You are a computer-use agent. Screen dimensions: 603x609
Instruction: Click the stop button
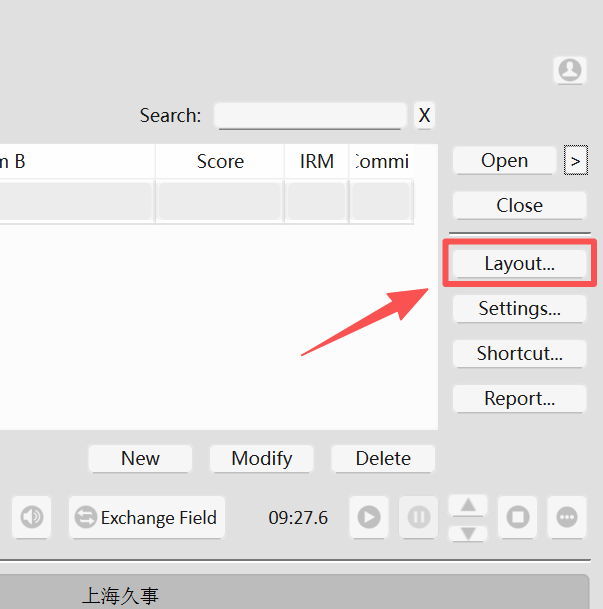tap(518, 517)
